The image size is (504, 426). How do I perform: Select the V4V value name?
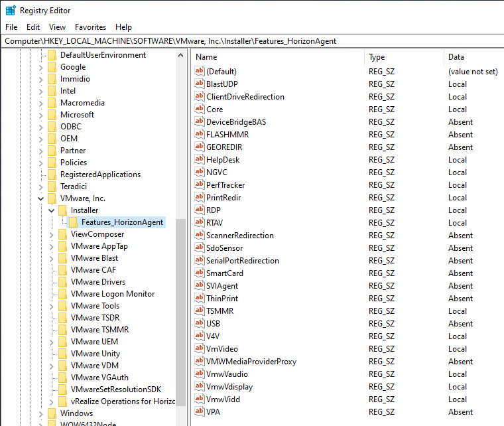pos(213,336)
